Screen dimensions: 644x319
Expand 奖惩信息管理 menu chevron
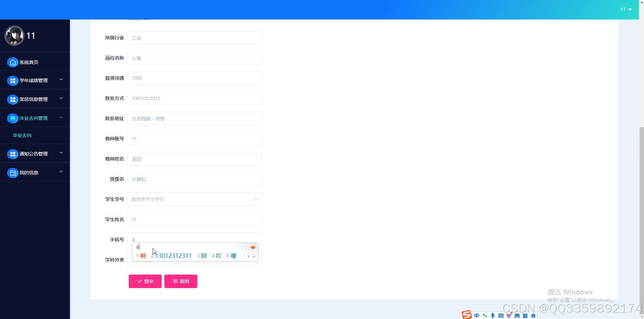point(61,99)
